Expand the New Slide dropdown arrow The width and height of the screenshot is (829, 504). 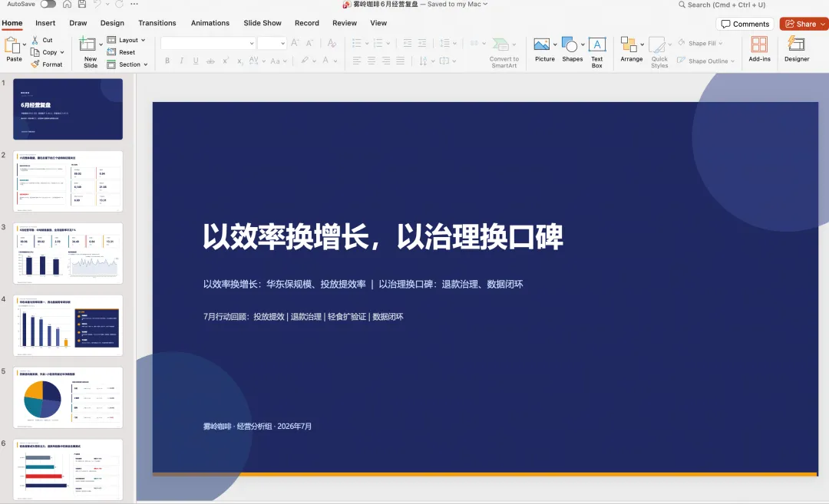[101, 45]
